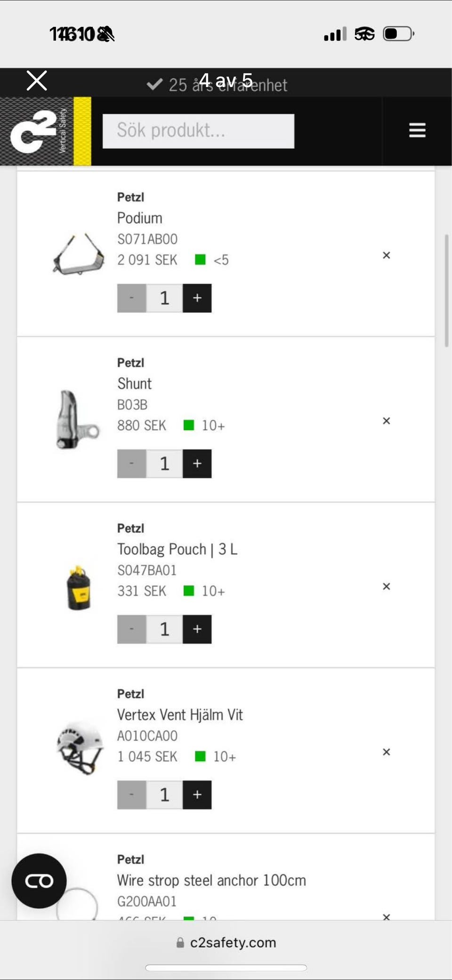This screenshot has height=980, width=452.
Task: Remove Vertex Vent Hjälm from the cart
Action: [x=386, y=752]
